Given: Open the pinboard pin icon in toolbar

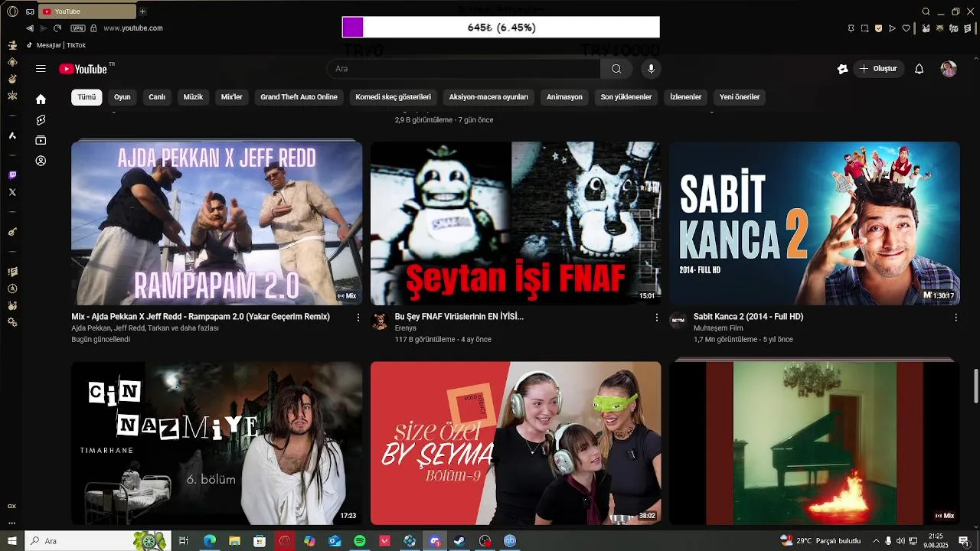Looking at the screenshot, I should [851, 28].
